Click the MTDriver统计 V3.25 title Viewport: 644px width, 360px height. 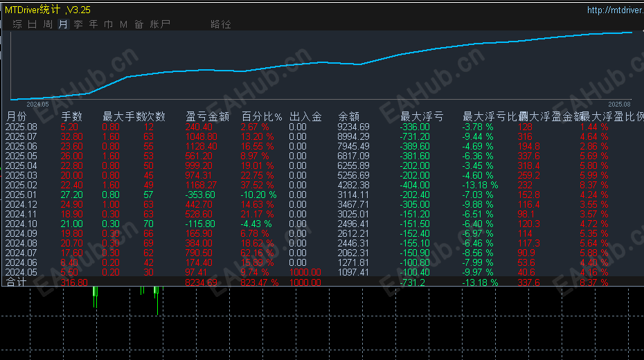click(48, 10)
